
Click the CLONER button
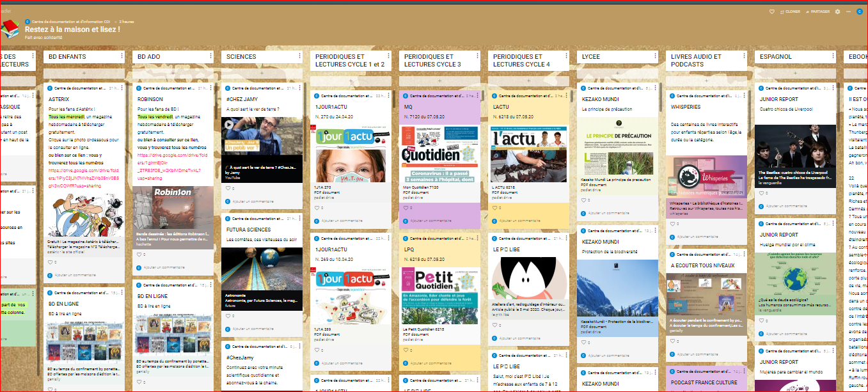tap(790, 12)
